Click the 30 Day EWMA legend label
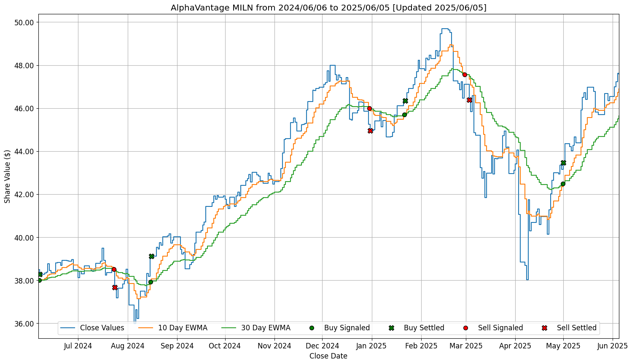The image size is (632, 364). pyautogui.click(x=266, y=328)
